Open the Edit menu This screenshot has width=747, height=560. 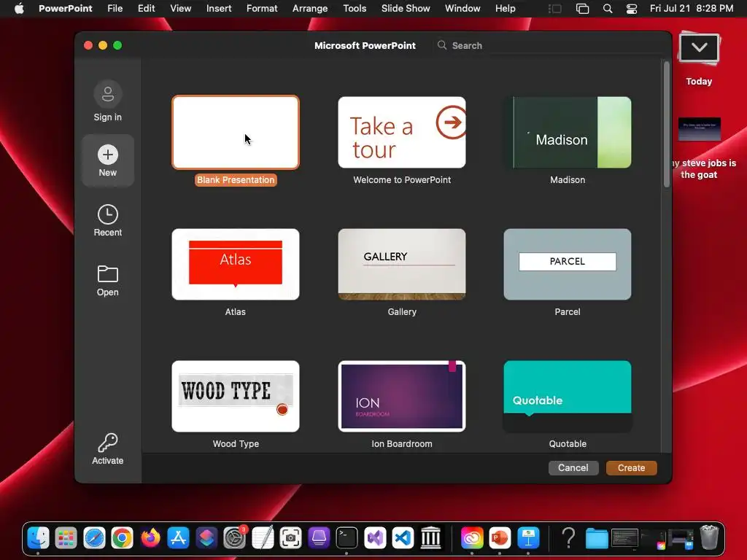(146, 9)
